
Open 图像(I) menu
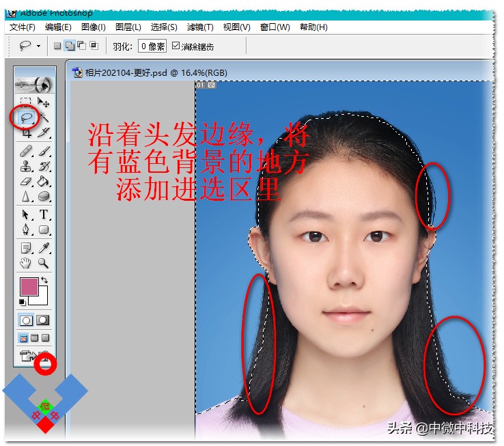coord(93,27)
